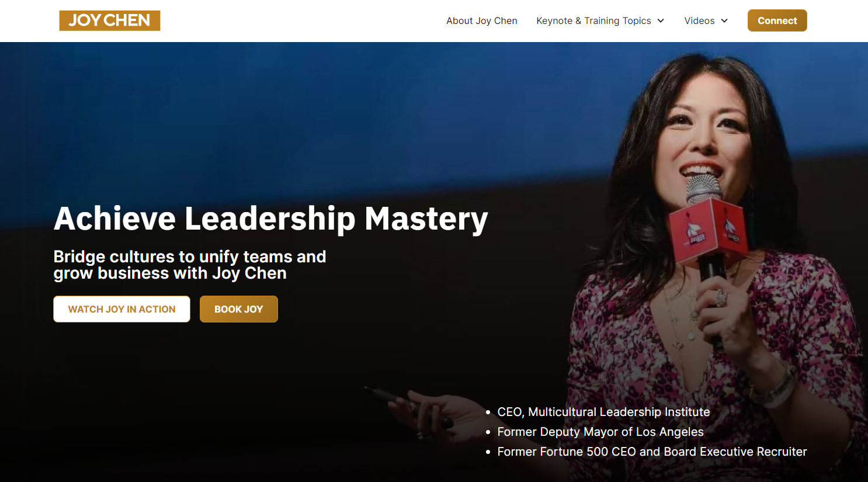The image size is (868, 482).
Task: Open the Videos menu item
Action: (x=699, y=20)
